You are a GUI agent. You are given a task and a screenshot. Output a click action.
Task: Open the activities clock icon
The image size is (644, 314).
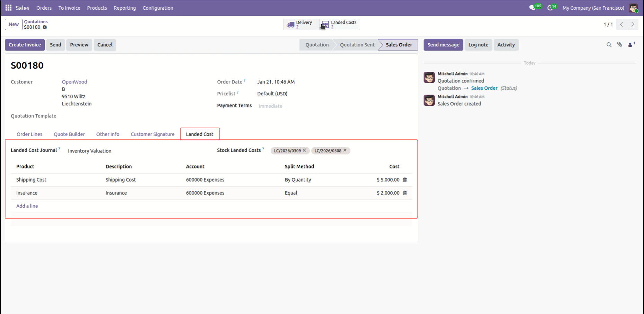click(x=550, y=8)
